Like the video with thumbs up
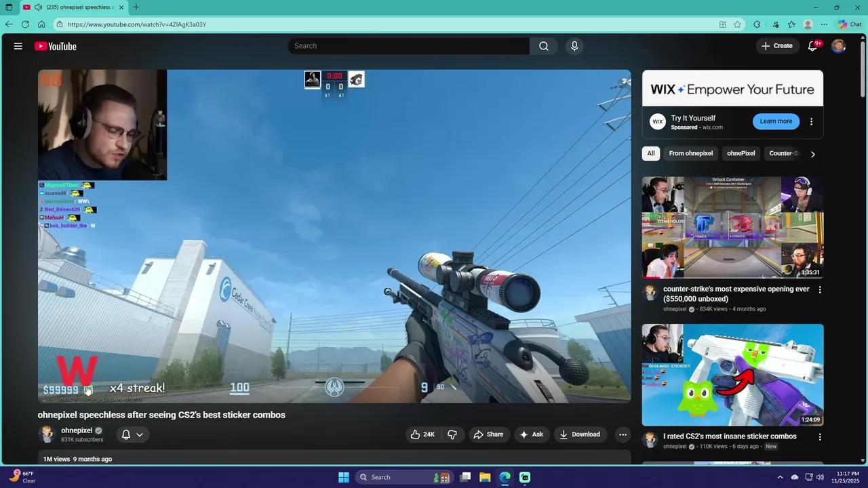The image size is (868, 488). point(422,434)
